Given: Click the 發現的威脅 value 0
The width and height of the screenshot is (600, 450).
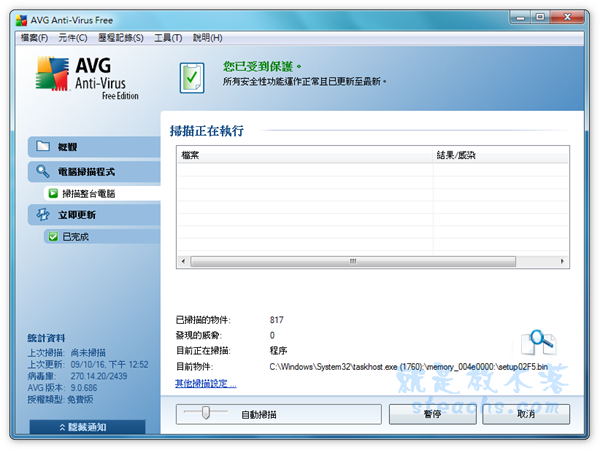Looking at the screenshot, I should pos(272,336).
